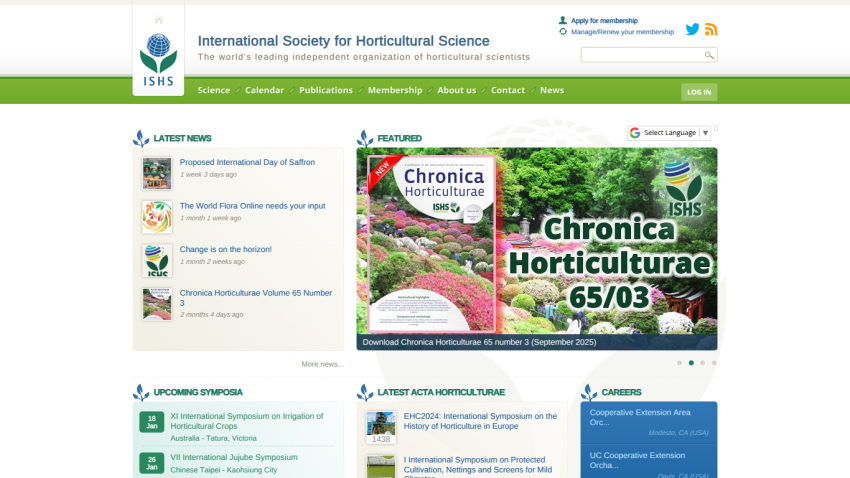Click the Apply for membership person icon
This screenshot has width=850, height=478.
(563, 21)
